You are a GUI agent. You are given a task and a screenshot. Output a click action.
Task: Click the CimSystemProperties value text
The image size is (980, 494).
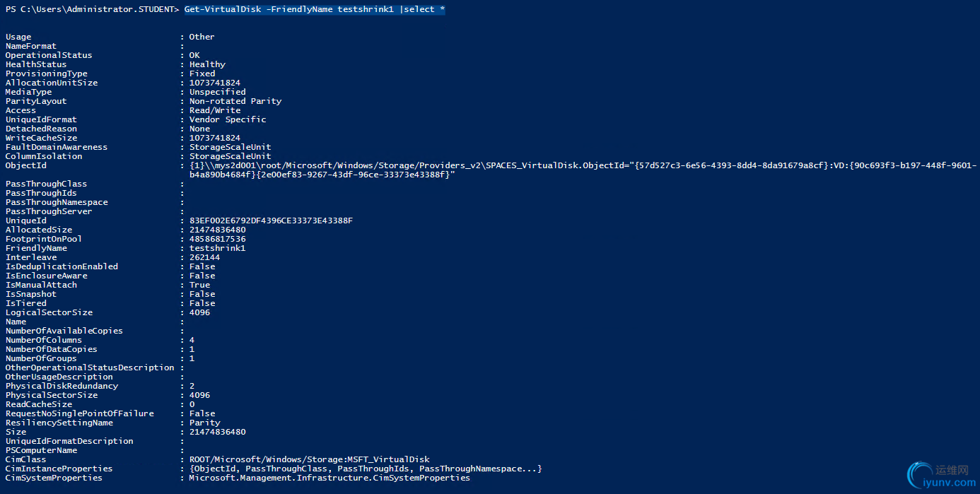(x=329, y=478)
